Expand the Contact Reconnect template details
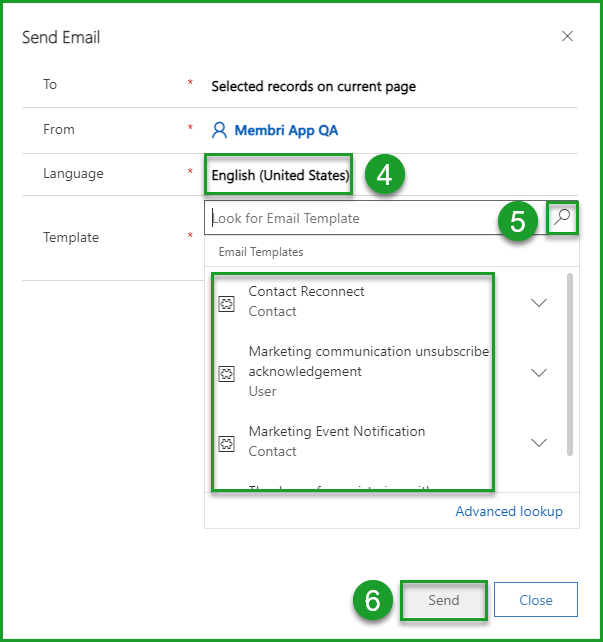This screenshot has height=642, width=603. coord(539,303)
